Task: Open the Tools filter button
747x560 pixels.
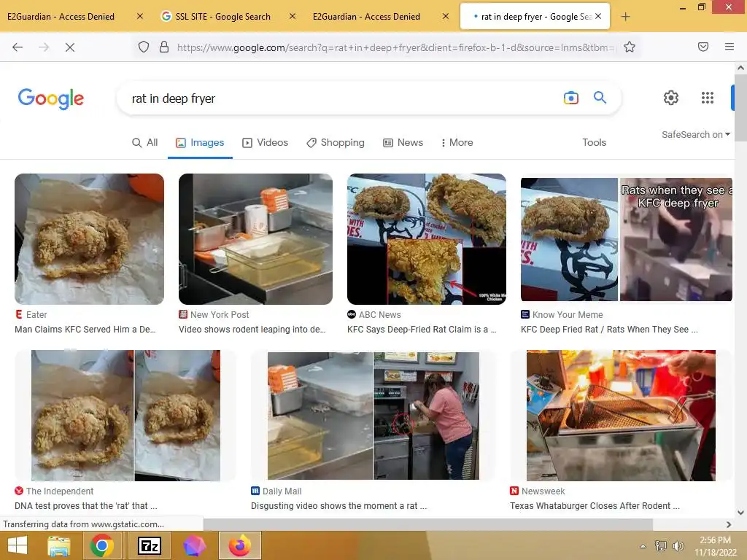Action: click(594, 142)
